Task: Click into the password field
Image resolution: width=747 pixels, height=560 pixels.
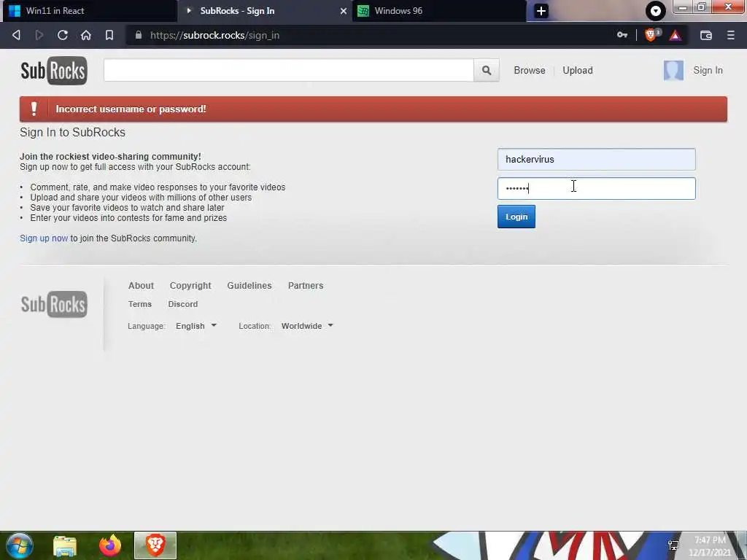Action: pyautogui.click(x=596, y=189)
